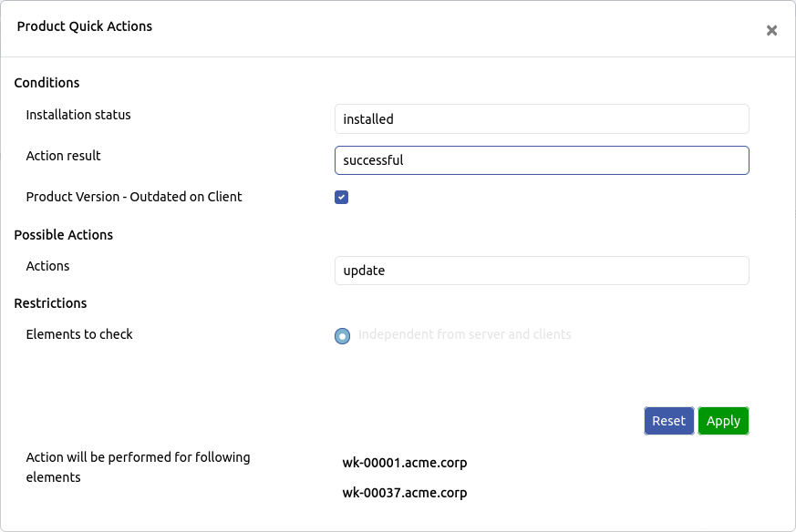Select the wk-00001.acme.corp element

coord(405,463)
